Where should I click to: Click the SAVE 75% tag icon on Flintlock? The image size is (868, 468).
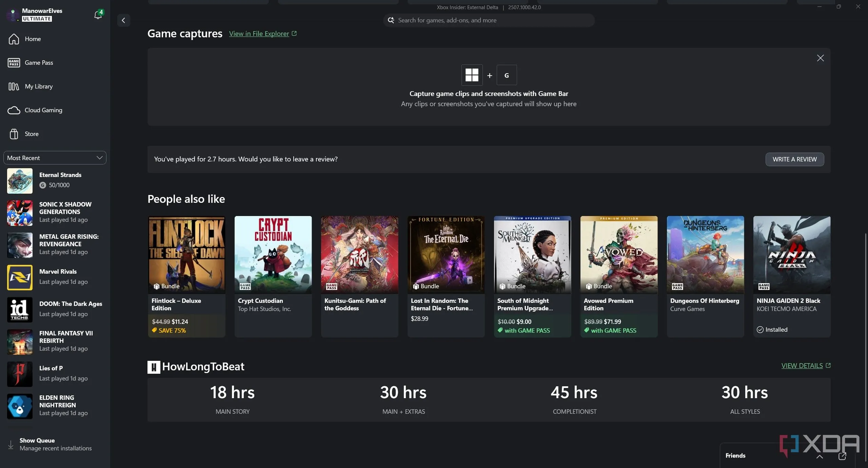(154, 330)
